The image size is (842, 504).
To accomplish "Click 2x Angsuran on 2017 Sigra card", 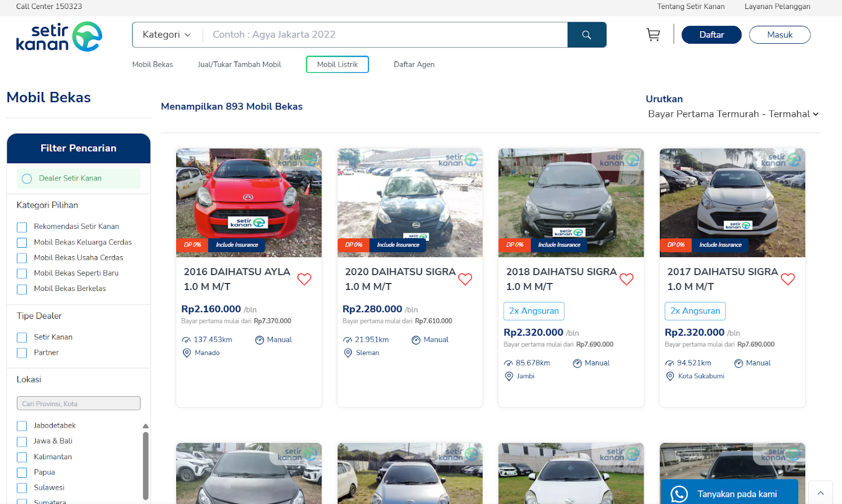I will click(695, 311).
